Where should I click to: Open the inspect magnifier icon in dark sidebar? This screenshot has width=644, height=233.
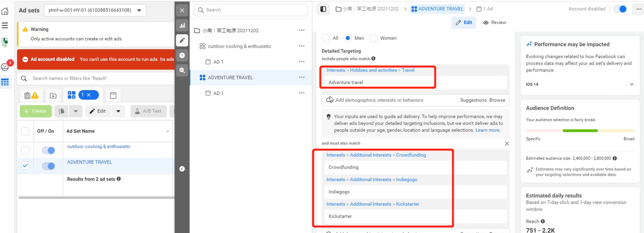[x=182, y=70]
